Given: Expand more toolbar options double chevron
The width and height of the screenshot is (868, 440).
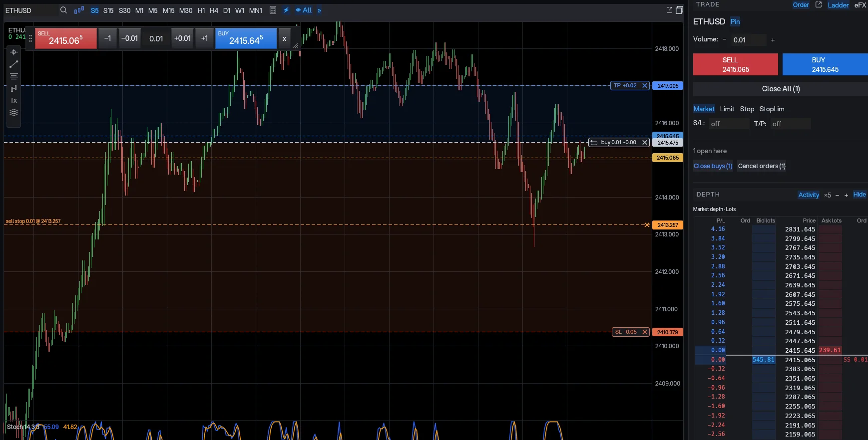Looking at the screenshot, I should click(319, 10).
